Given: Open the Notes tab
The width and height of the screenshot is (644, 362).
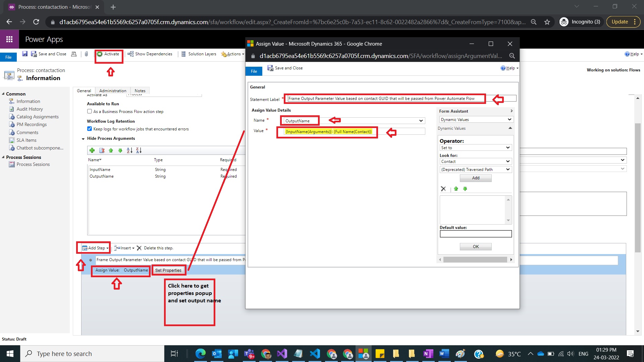Looking at the screenshot, I should point(140,90).
